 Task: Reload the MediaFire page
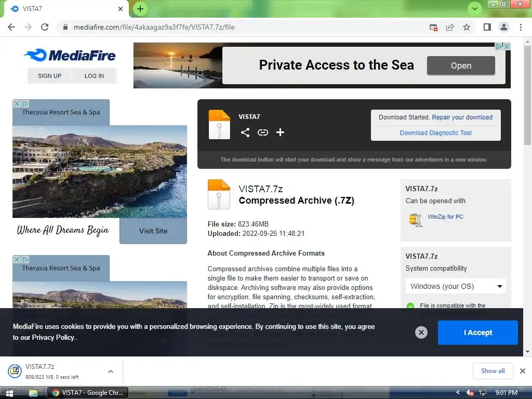tap(45, 27)
